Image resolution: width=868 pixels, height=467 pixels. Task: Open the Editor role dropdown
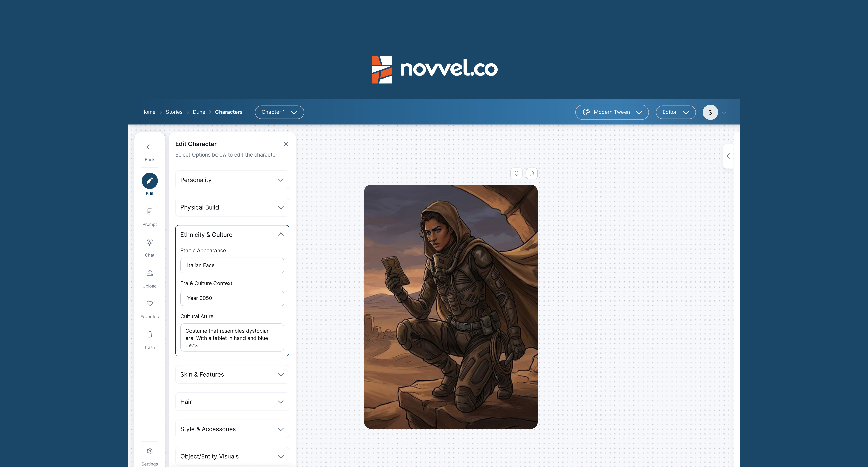[675, 112]
